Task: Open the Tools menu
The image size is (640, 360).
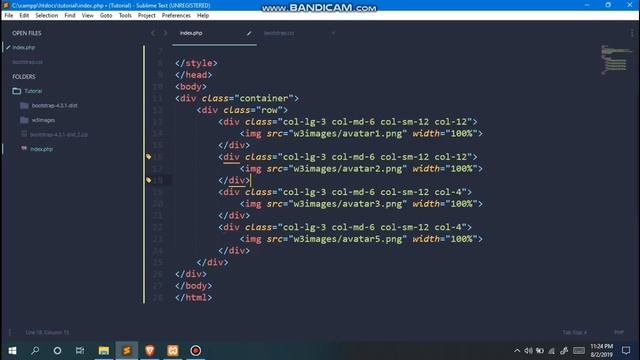Action: click(x=125, y=16)
